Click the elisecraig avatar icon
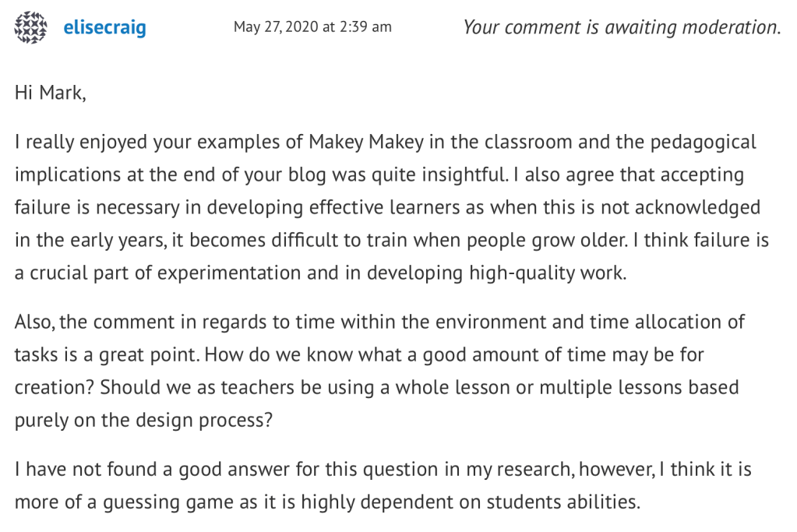 (x=30, y=27)
